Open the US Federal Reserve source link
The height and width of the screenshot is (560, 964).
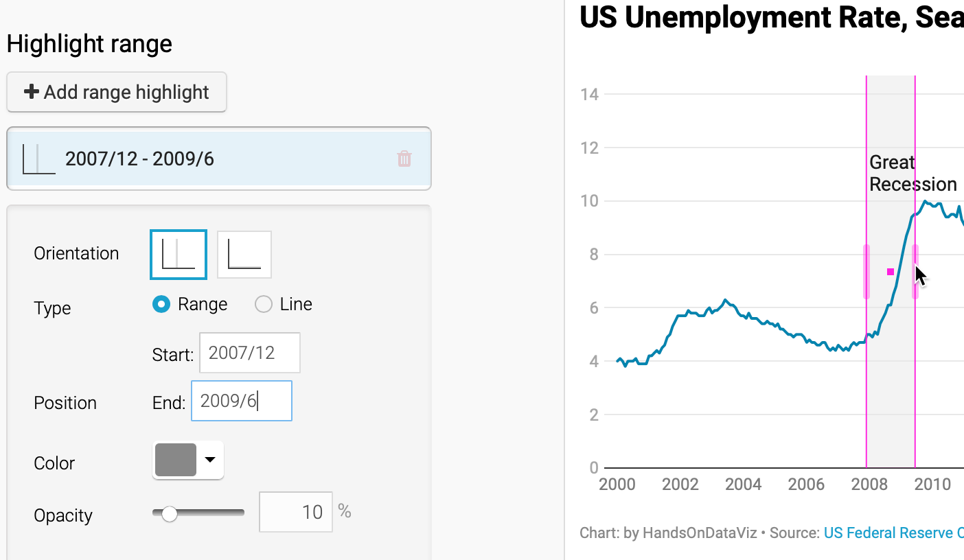click(x=893, y=533)
